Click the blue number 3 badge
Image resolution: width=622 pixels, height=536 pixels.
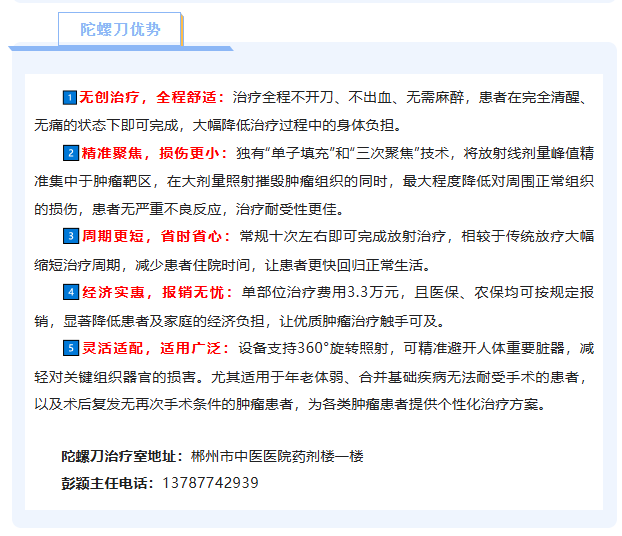[x=70, y=237]
